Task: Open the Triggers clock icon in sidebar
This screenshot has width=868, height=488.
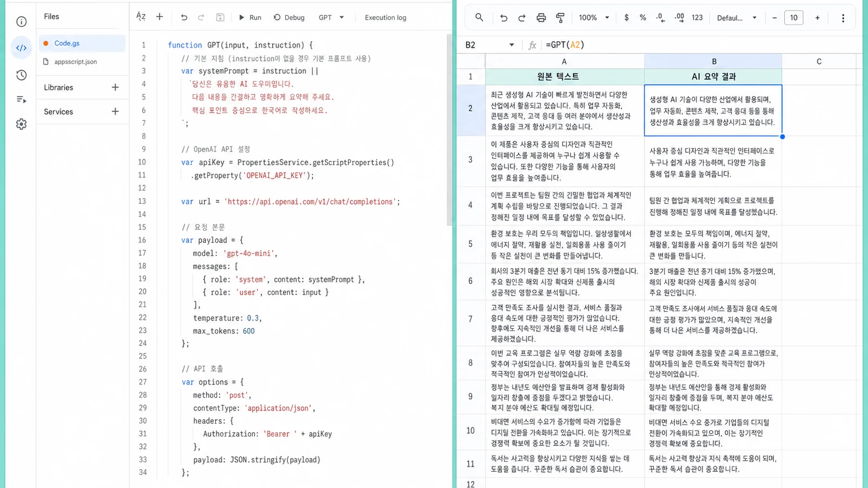Action: tap(21, 75)
